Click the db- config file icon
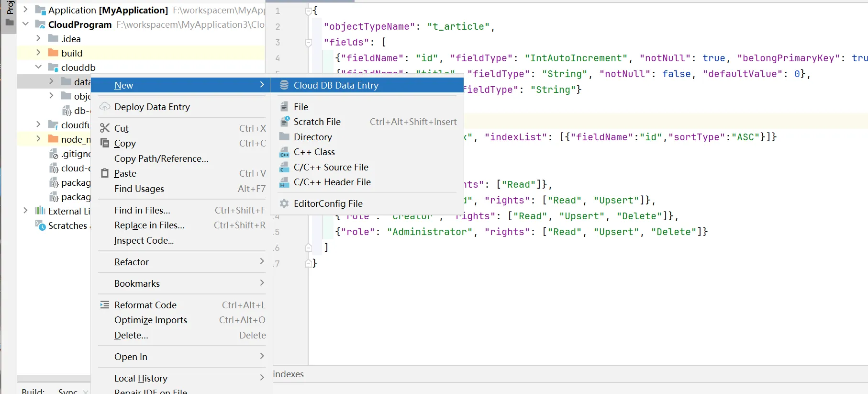 coord(67,111)
